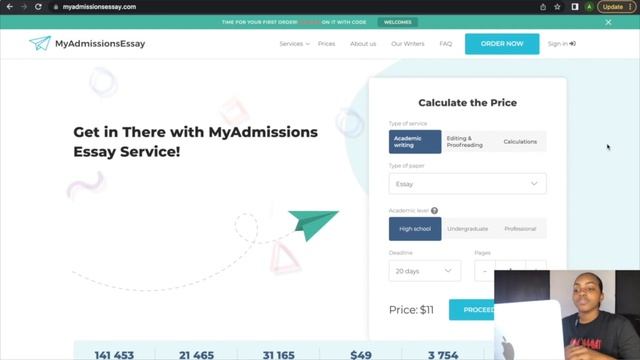
Task: Click the Calculate the Price heading
Action: [467, 102]
